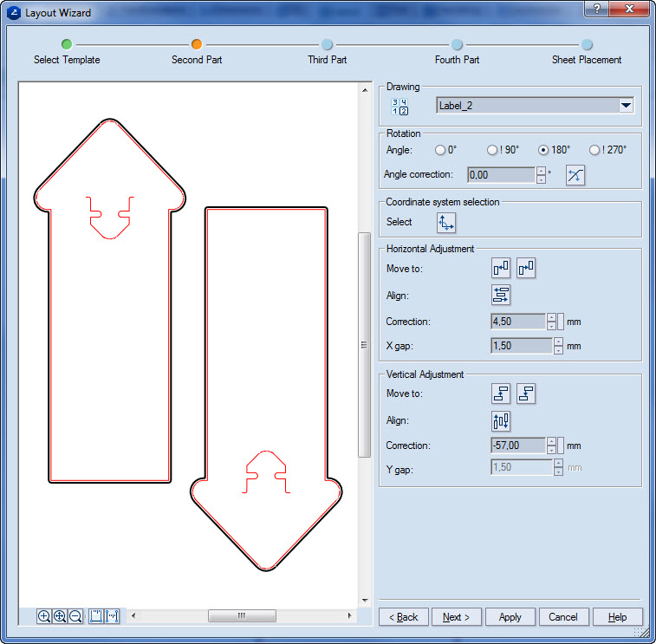Increase the X gap value with up arrow

click(558, 342)
